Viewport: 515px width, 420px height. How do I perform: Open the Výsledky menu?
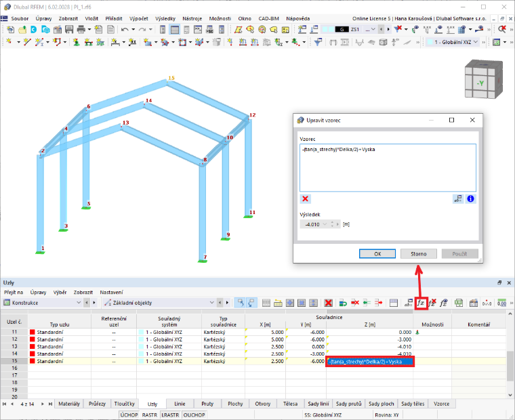click(165, 18)
